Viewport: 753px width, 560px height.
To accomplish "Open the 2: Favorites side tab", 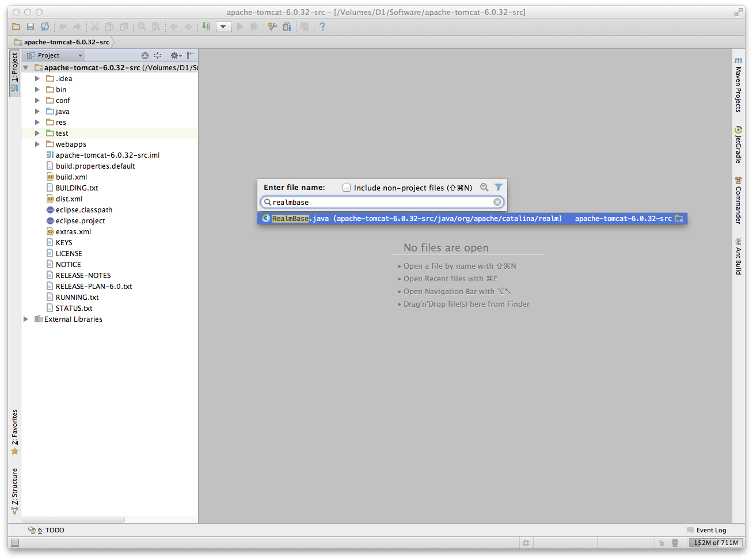I will [x=14, y=432].
